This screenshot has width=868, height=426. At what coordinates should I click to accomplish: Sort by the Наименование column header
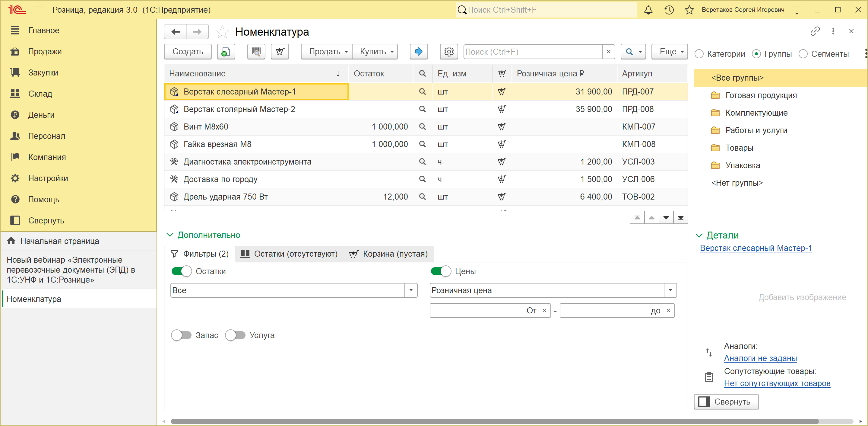[x=256, y=74]
